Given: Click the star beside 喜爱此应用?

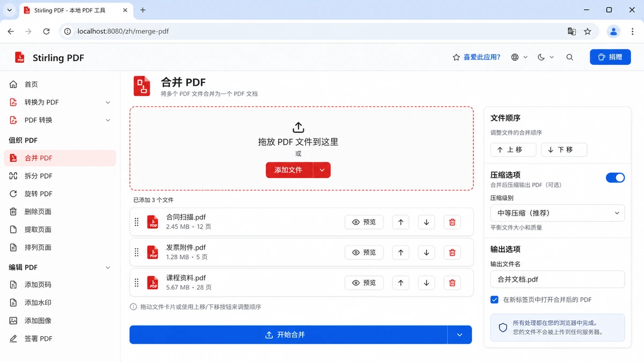Looking at the screenshot, I should (x=456, y=57).
